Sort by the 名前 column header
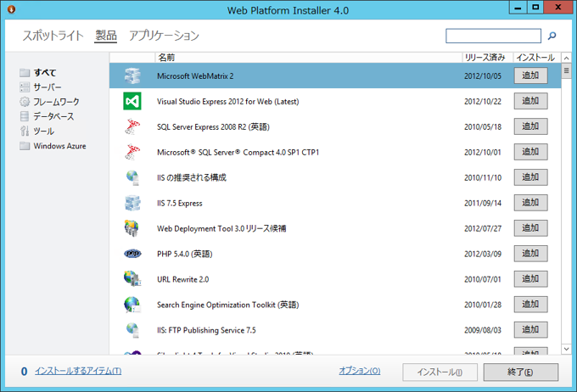Screen dimensions: 577x392 (308, 58)
